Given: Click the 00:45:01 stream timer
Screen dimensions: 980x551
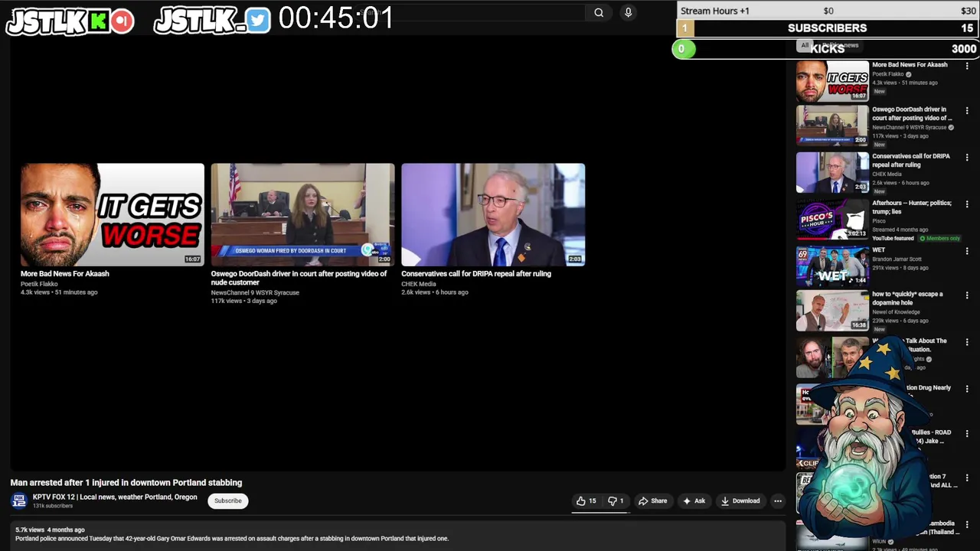Looking at the screenshot, I should [x=336, y=18].
